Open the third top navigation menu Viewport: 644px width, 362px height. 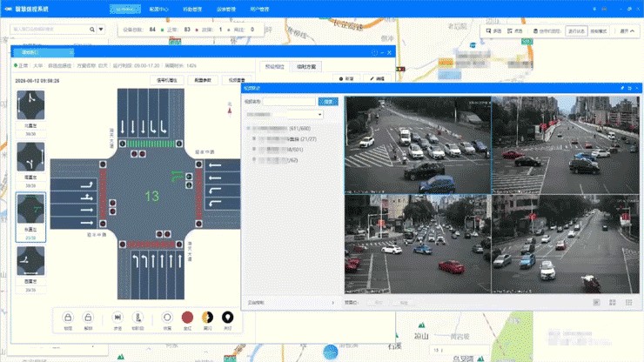coord(192,9)
